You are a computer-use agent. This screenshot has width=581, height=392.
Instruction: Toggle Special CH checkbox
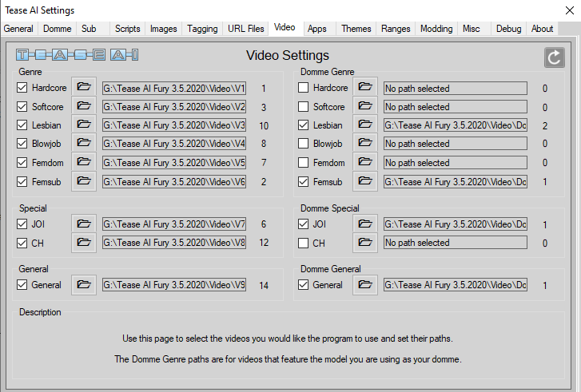pyautogui.click(x=22, y=244)
